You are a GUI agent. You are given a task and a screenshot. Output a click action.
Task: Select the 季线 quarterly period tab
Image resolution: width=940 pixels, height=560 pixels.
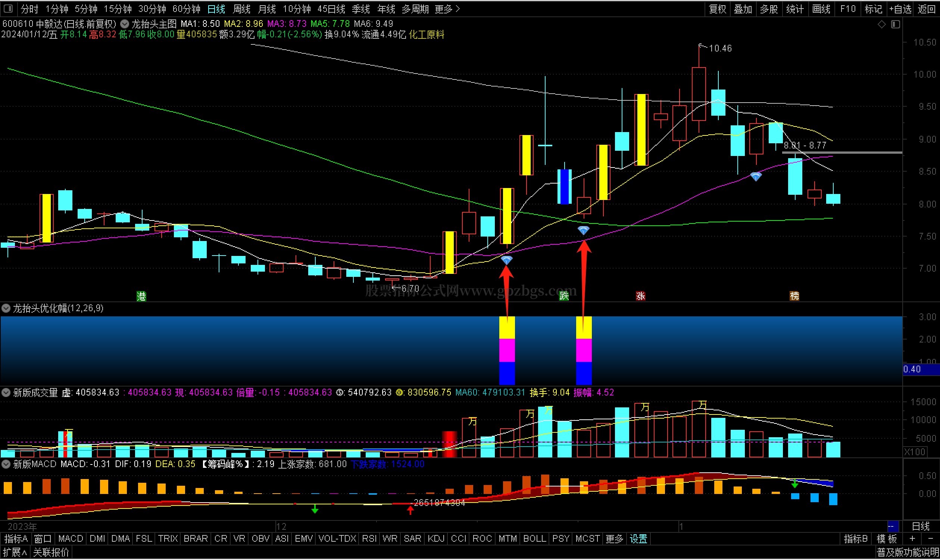(361, 9)
